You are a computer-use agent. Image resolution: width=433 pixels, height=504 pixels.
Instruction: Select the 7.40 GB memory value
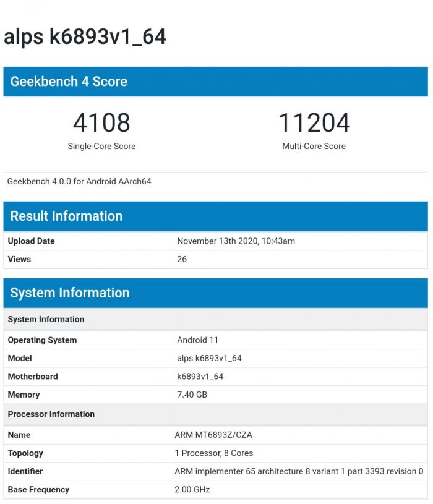click(x=192, y=395)
